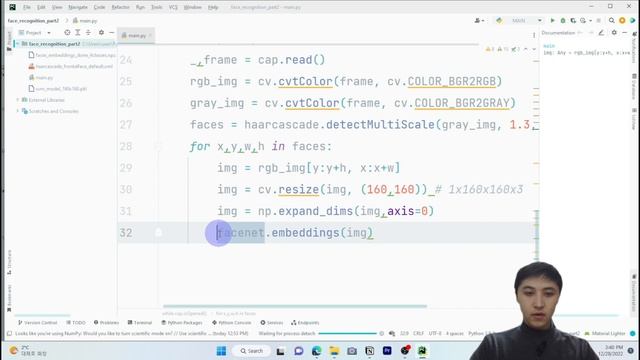640x360 pixels.
Task: Open the View menu
Action: click(x=57, y=7)
